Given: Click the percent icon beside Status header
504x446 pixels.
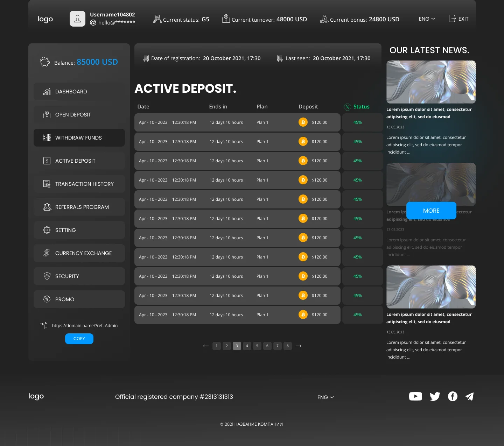Looking at the screenshot, I should point(347,107).
